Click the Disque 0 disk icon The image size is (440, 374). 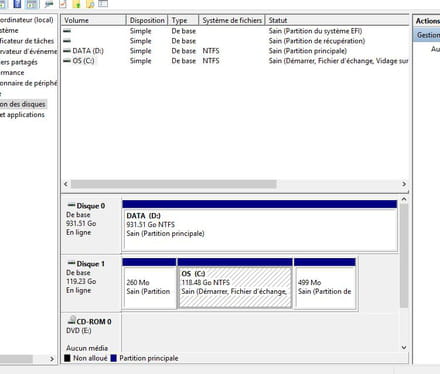(x=71, y=205)
